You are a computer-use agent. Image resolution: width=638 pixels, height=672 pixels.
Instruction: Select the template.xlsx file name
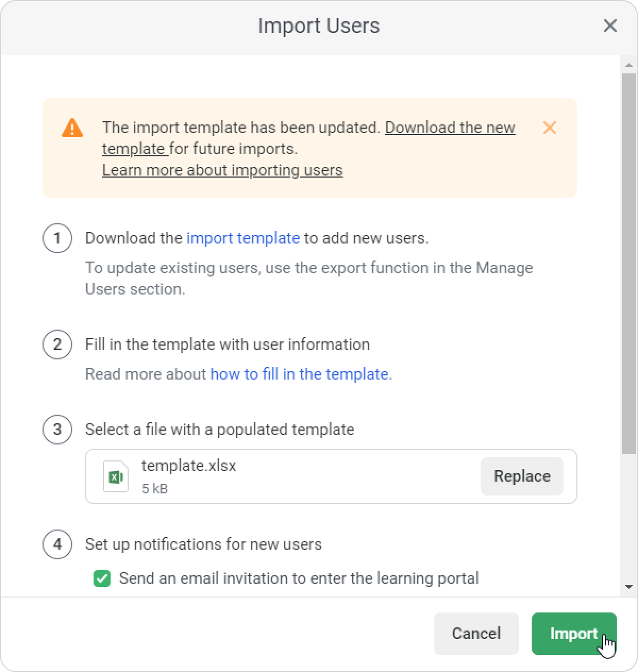click(189, 466)
